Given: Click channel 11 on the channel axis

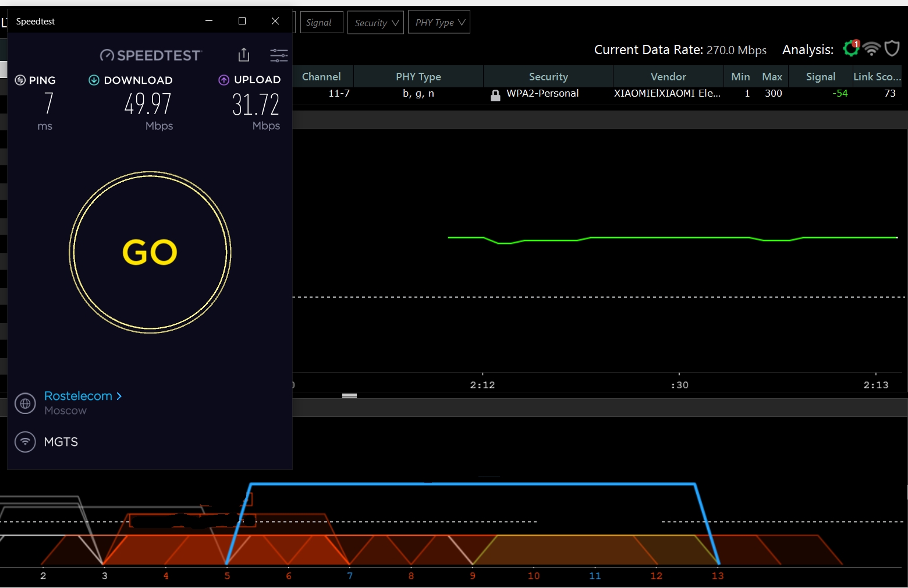Looking at the screenshot, I should (x=595, y=576).
